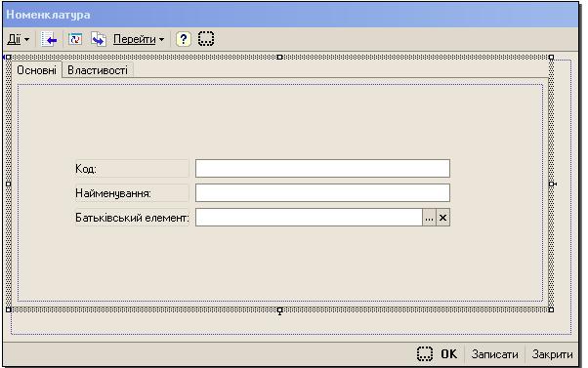Click the Найменування input field
The height and width of the screenshot is (368, 588).
(322, 192)
